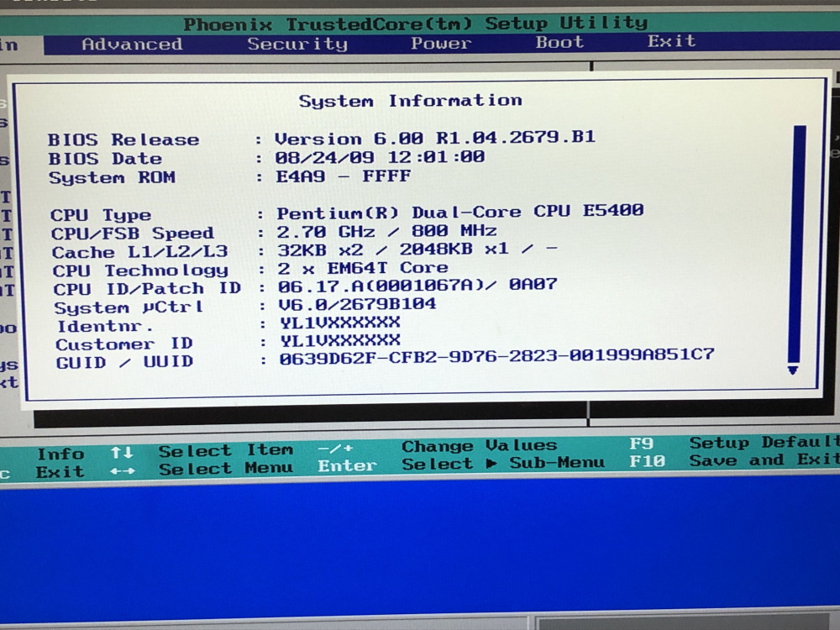Click the F9 key hint
840x630 pixels.
(641, 444)
